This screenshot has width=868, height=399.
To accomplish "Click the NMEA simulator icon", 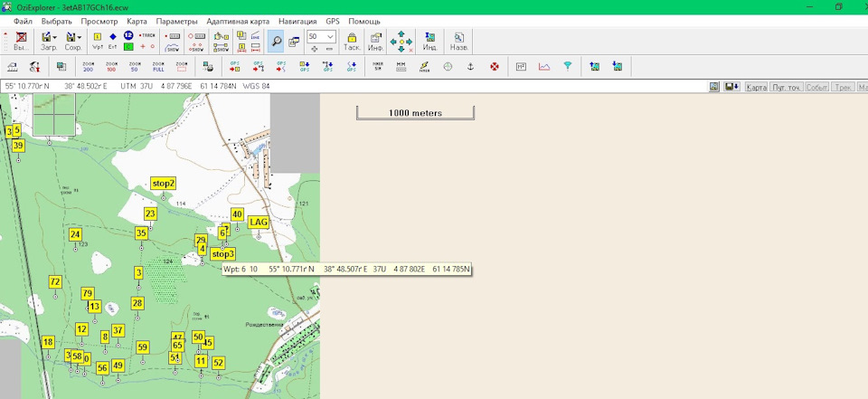I will pos(378,67).
